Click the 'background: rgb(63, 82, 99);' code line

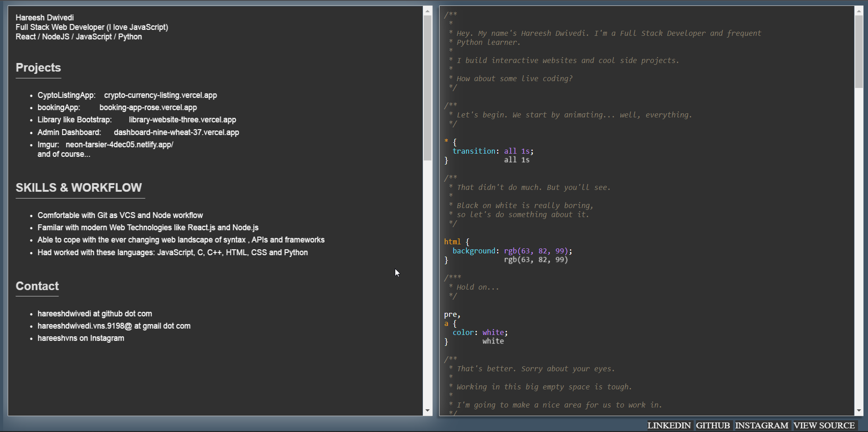click(513, 251)
